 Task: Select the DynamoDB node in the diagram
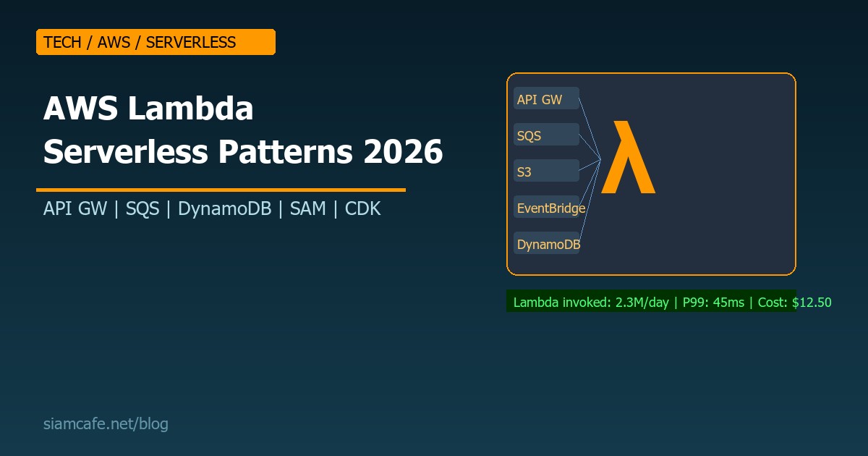(548, 244)
